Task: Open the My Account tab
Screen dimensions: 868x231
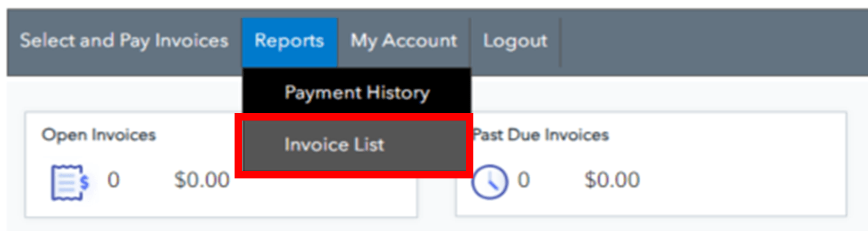Action: 404,41
